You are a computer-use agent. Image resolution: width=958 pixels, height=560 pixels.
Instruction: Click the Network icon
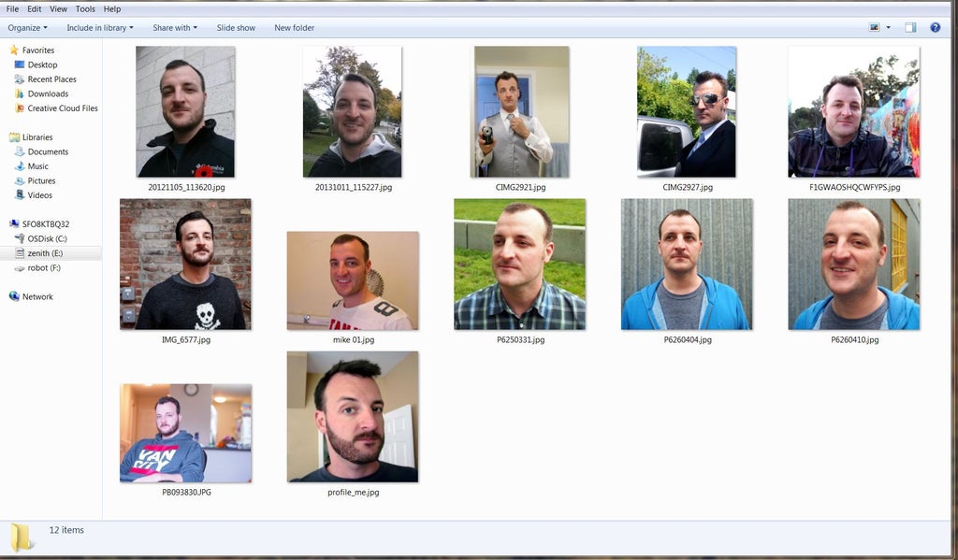tap(14, 296)
